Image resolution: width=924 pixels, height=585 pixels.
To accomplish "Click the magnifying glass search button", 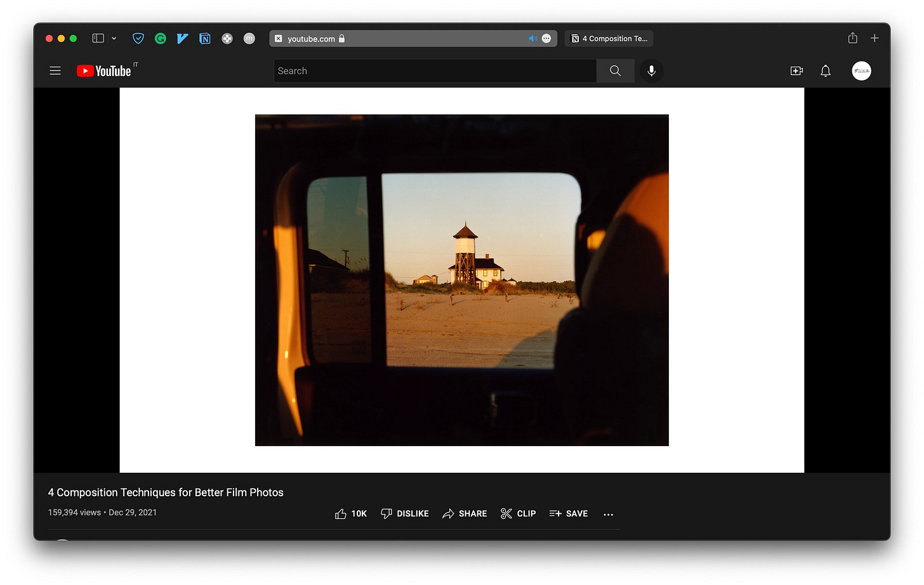I will (616, 71).
